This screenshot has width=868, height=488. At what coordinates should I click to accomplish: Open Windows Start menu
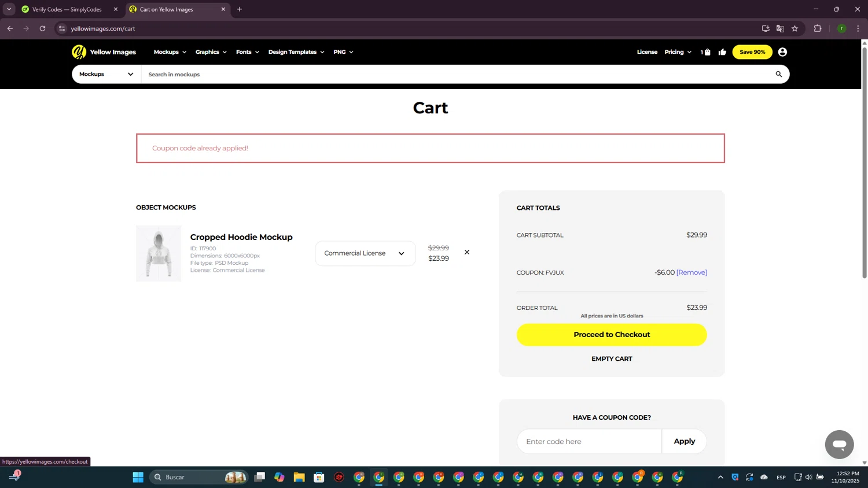point(138,477)
